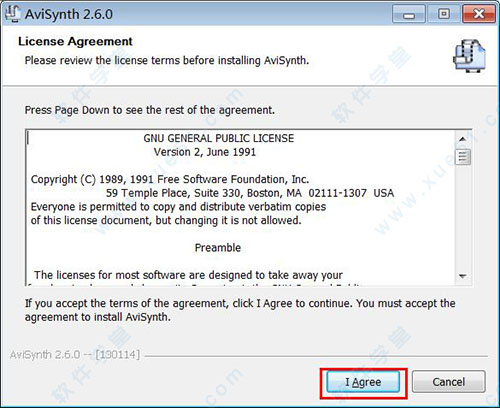Click 'Everyone is permitted to copy' line
The width and height of the screenshot is (500, 408).
[178, 207]
